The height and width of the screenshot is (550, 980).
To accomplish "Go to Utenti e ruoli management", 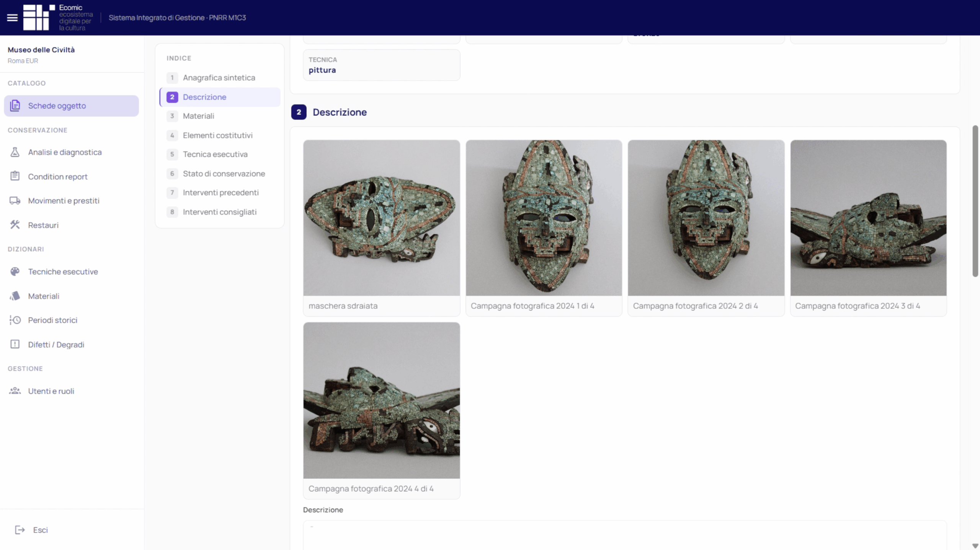I will point(71,391).
